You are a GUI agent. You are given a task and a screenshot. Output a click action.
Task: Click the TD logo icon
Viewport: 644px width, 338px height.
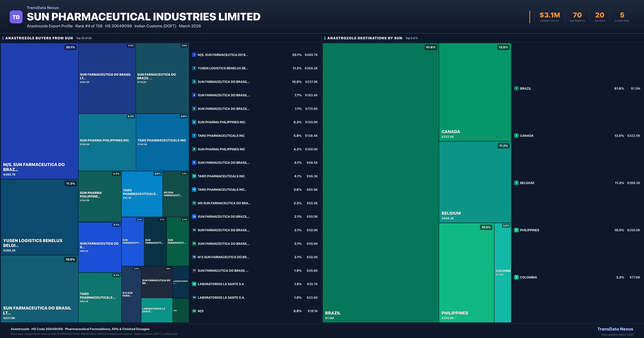click(x=16, y=17)
